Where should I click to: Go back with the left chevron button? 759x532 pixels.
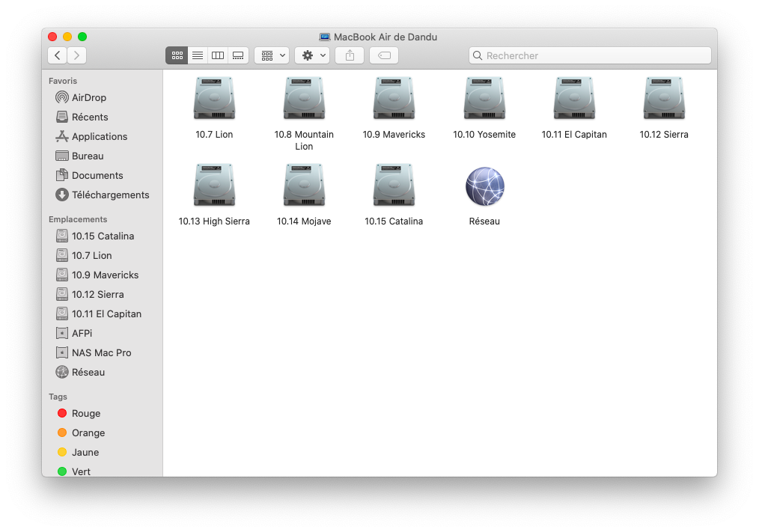pyautogui.click(x=57, y=55)
